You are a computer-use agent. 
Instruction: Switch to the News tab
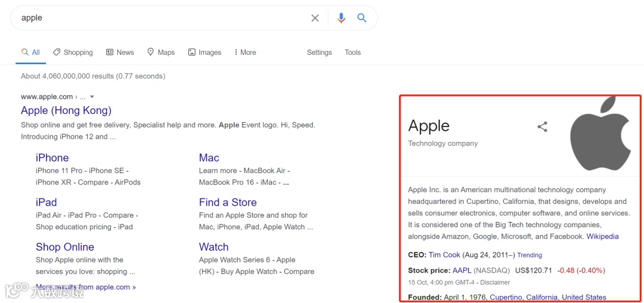(120, 52)
